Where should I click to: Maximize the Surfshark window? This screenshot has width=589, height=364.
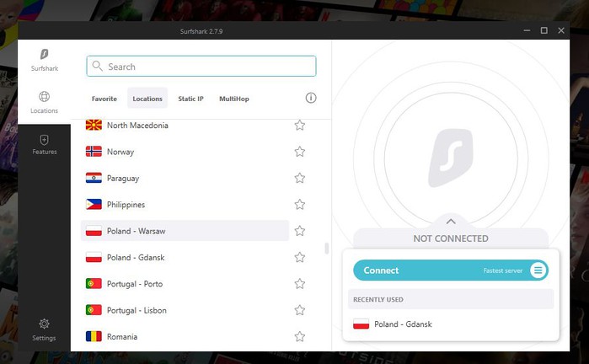[x=544, y=30]
